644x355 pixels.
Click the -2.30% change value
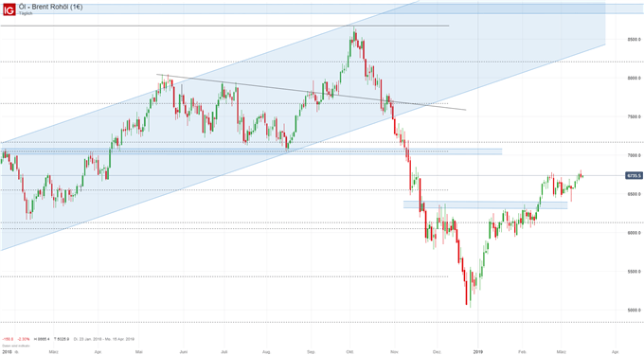(25, 340)
